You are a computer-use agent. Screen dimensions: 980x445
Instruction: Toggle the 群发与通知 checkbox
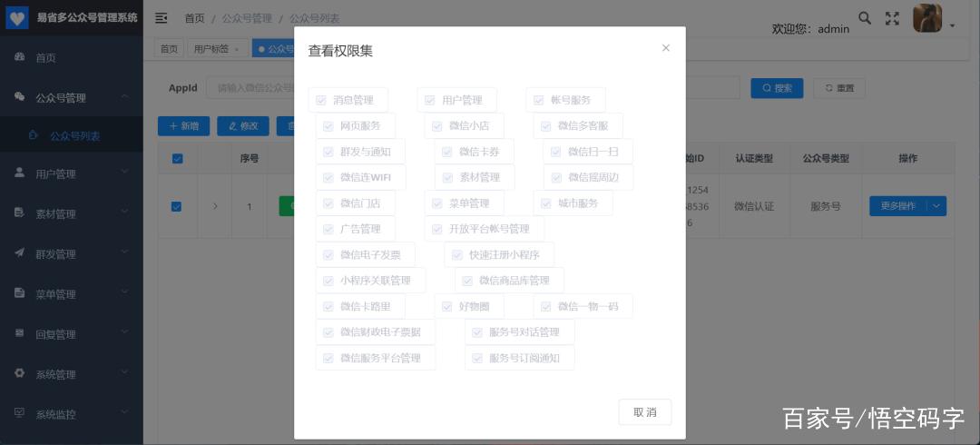coord(328,152)
